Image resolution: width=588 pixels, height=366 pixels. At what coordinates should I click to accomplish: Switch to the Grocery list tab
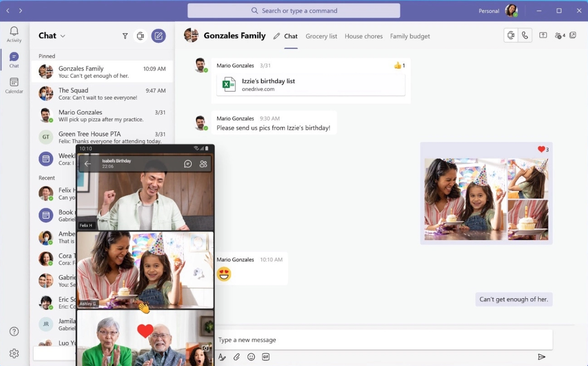point(321,36)
